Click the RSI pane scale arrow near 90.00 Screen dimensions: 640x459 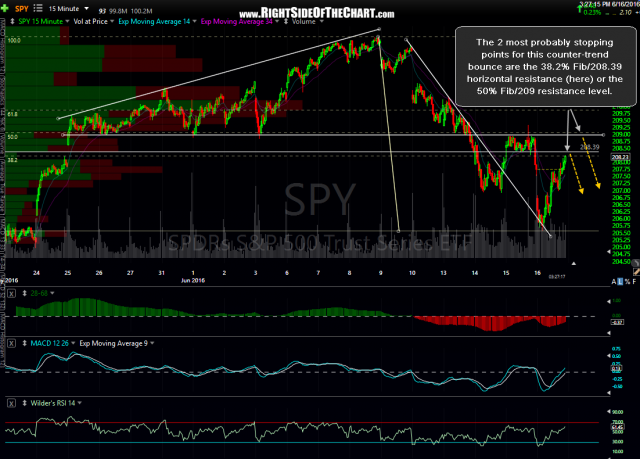609,412
